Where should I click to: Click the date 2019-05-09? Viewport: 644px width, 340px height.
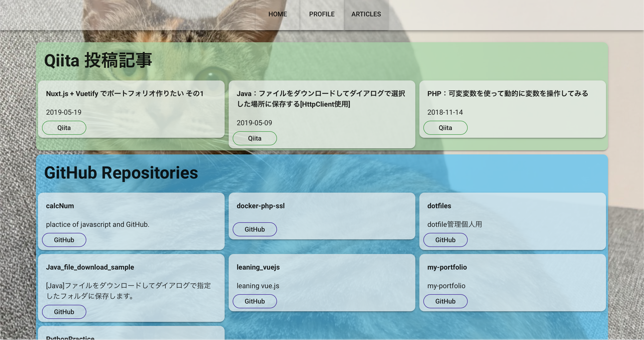[x=254, y=123]
